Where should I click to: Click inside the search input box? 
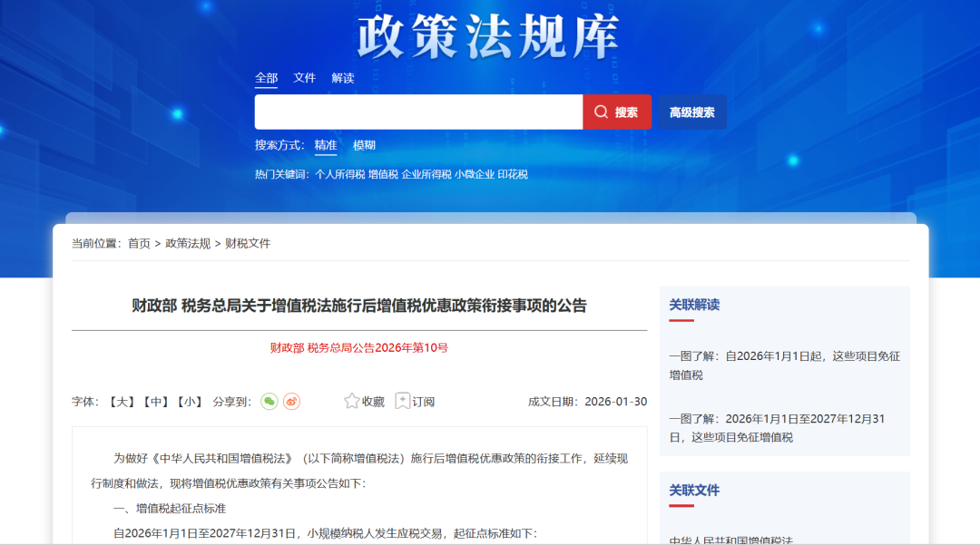417,112
